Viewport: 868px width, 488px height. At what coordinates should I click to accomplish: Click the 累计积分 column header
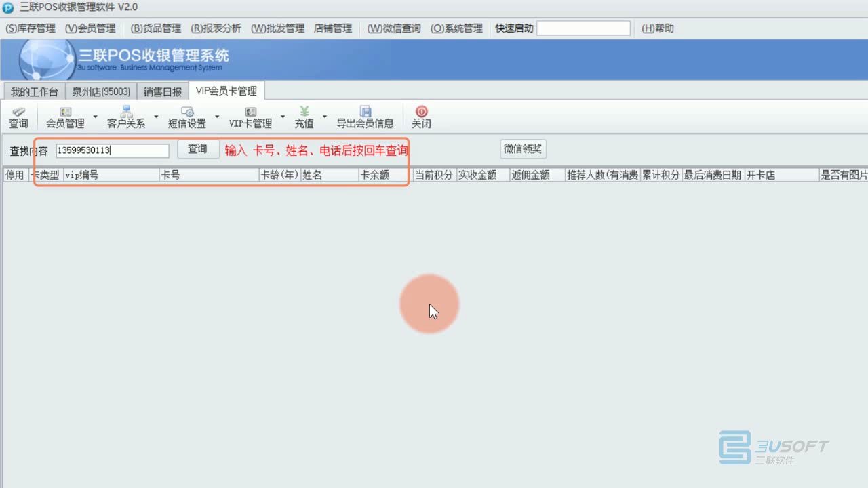point(661,175)
